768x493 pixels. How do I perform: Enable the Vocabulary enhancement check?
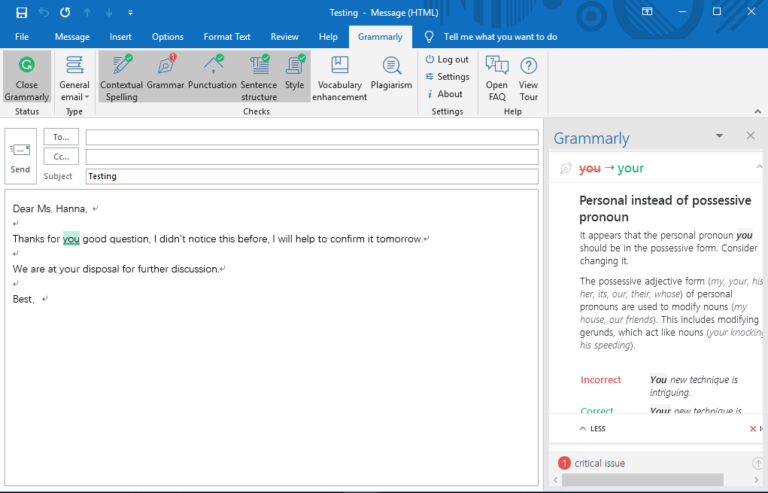339,77
